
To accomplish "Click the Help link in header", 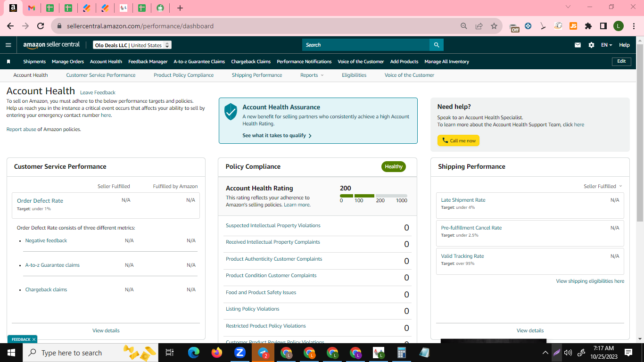I will [624, 45].
